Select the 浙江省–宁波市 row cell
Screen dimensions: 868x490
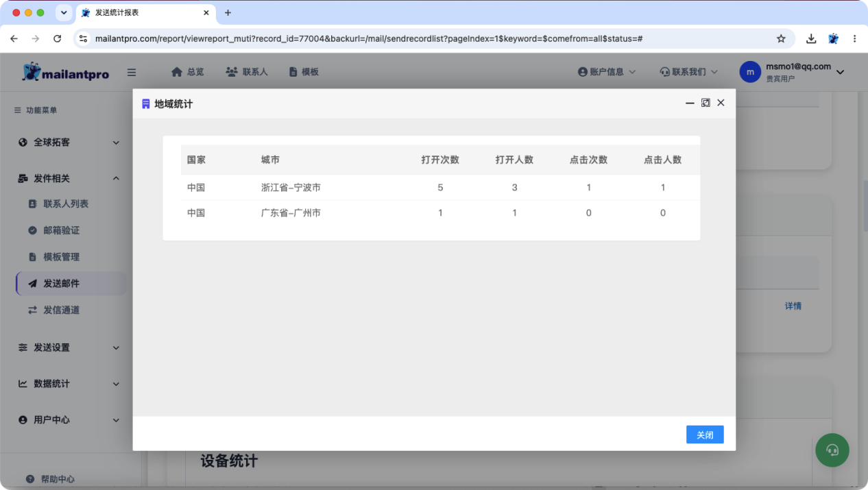click(291, 188)
